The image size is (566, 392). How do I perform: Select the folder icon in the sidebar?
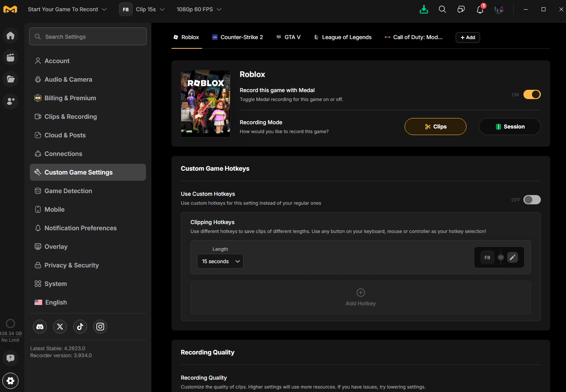[x=10, y=79]
